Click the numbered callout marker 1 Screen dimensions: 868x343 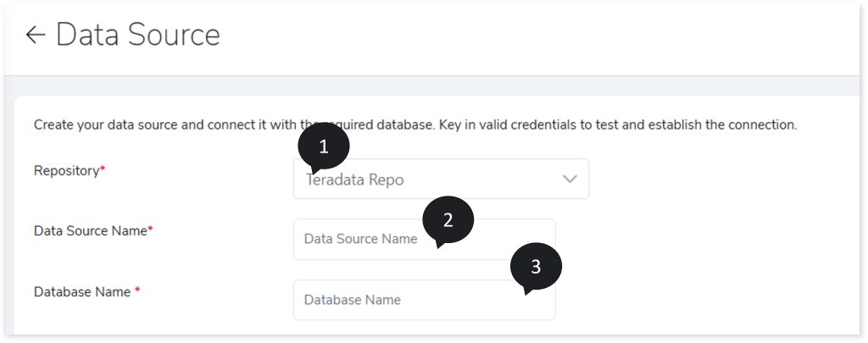click(323, 147)
